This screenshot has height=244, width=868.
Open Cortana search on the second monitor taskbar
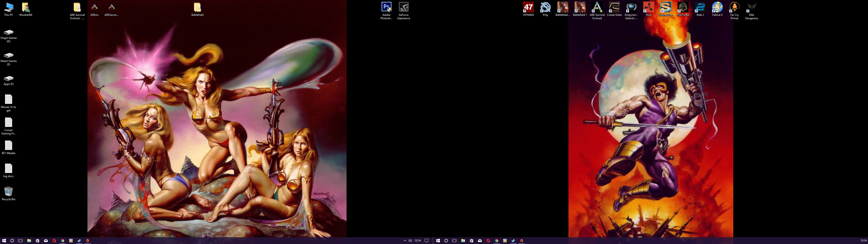click(x=446, y=241)
